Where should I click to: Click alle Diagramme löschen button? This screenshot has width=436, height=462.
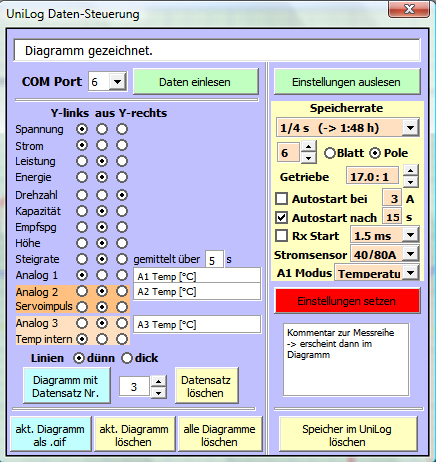pyautogui.click(x=220, y=435)
